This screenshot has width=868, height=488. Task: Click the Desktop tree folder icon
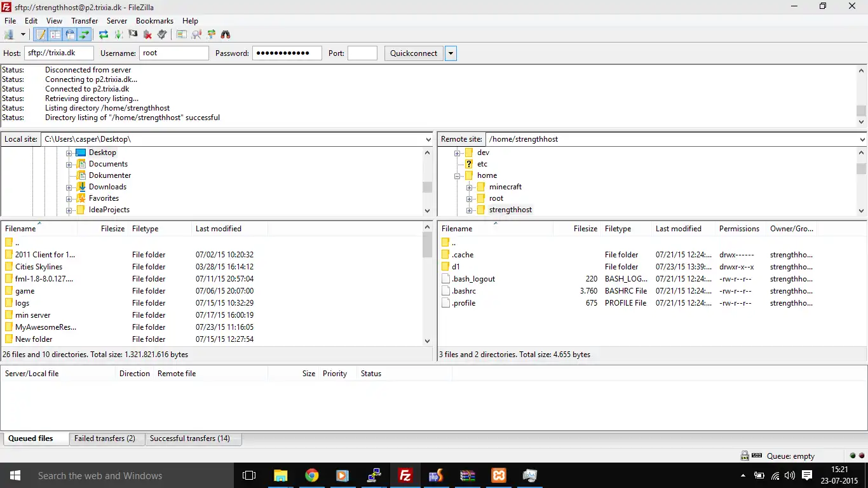click(x=81, y=152)
